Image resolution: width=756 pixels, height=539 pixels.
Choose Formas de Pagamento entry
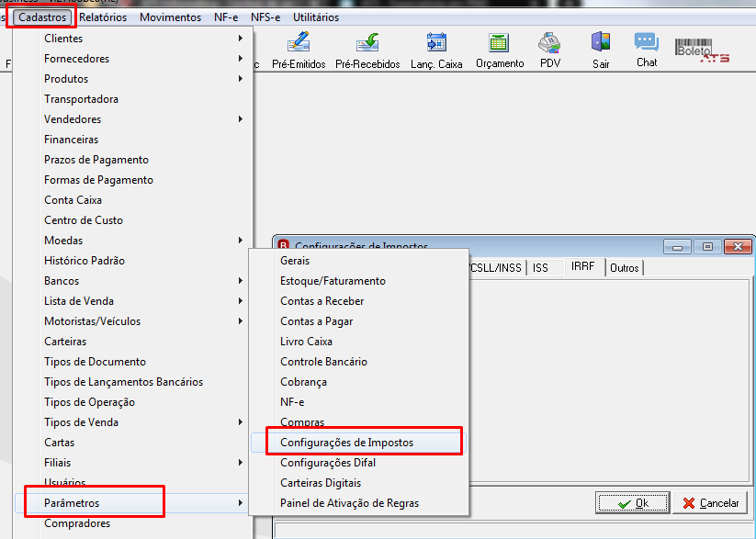coord(133,180)
